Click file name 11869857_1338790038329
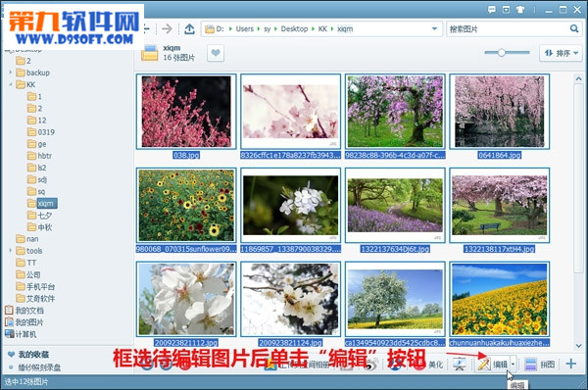Viewport: 588px width, 390px height. pyautogui.click(x=291, y=249)
